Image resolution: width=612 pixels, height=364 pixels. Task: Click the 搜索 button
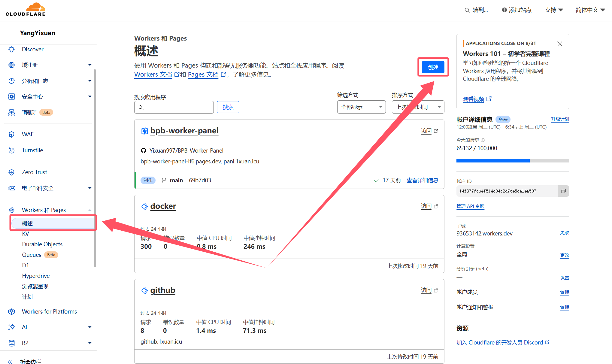(x=228, y=107)
